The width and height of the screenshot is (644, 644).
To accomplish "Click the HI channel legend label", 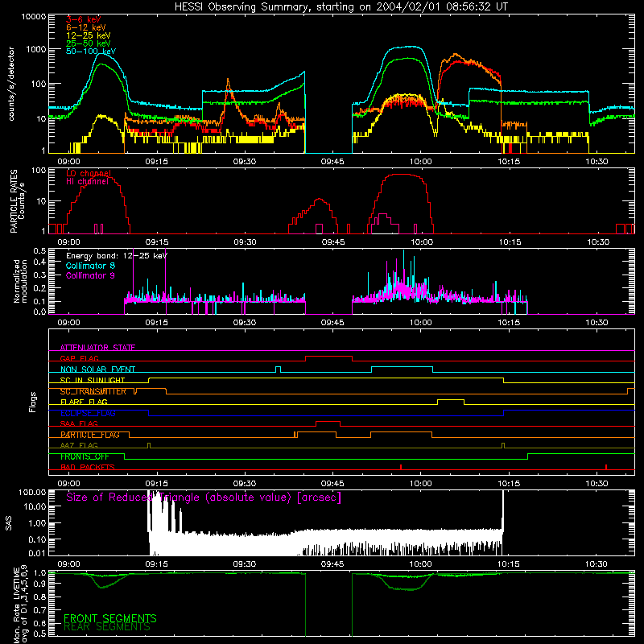I will [87, 182].
